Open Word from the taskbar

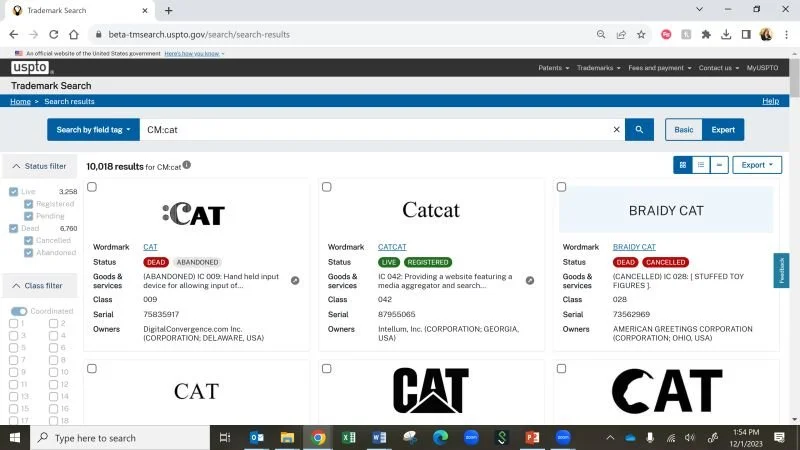[379, 438]
